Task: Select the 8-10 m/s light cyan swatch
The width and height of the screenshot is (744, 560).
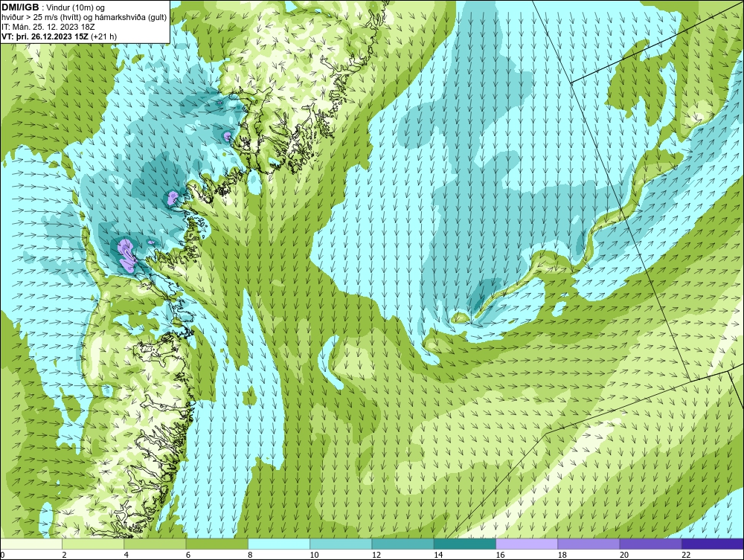Action: point(279,544)
